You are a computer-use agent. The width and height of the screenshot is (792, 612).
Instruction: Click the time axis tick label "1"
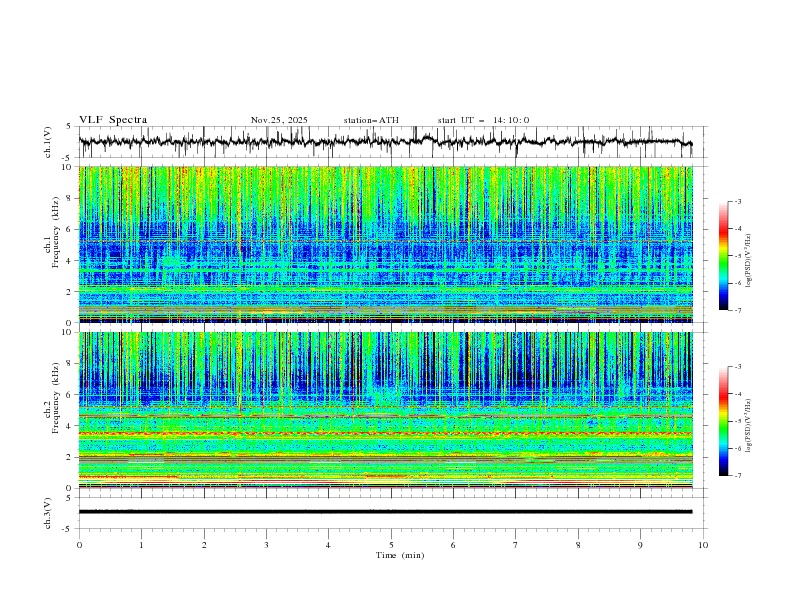pos(141,545)
